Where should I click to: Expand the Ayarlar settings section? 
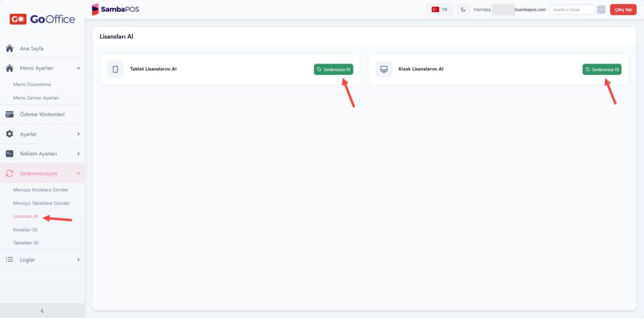(x=42, y=134)
